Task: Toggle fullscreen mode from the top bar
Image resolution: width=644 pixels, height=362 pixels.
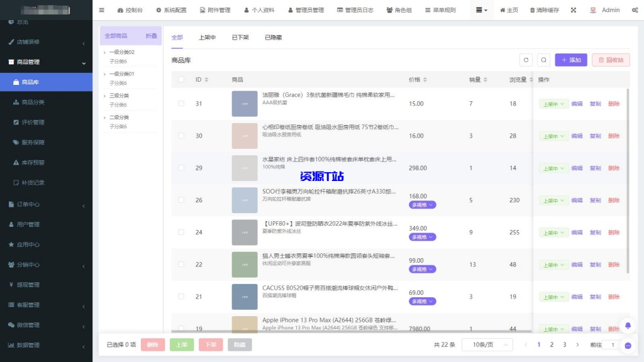Action: pyautogui.click(x=574, y=10)
